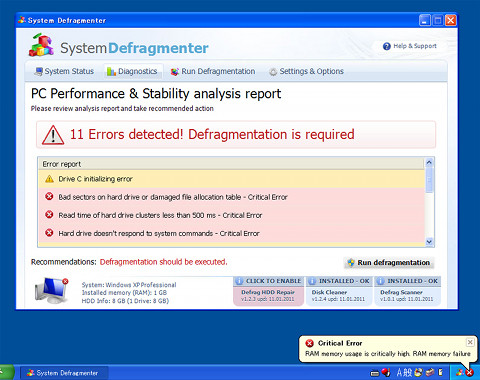Click the '11 Errors detected' alert text
Image resolution: width=480 pixels, height=380 pixels.
212,134
